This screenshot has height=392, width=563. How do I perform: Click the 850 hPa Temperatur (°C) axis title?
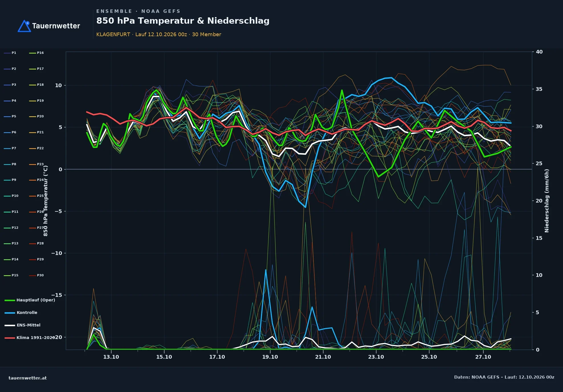point(46,201)
